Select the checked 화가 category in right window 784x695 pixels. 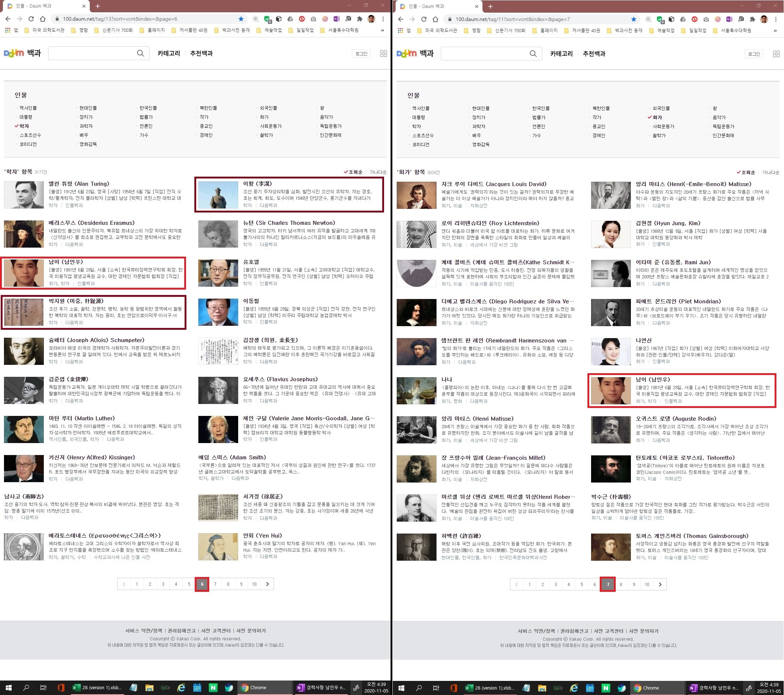(x=657, y=117)
